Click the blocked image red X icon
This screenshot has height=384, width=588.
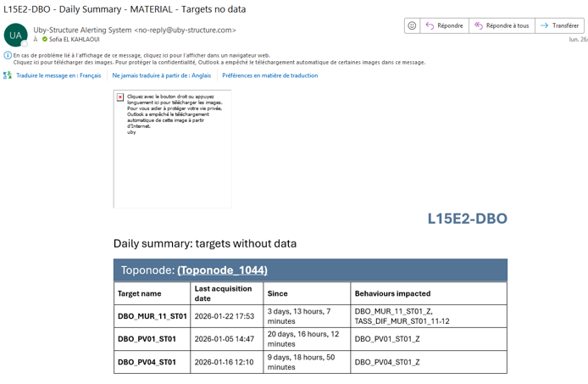point(120,97)
